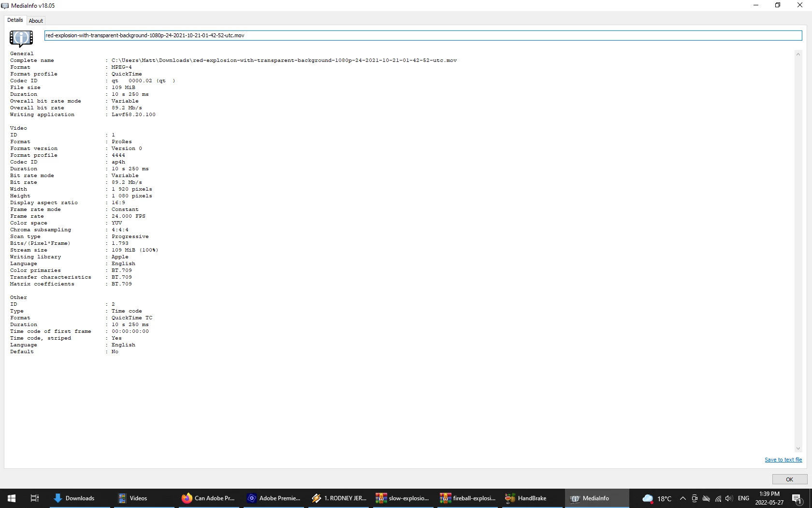Click the QuickTime TC format value
812x508 pixels.
(x=132, y=318)
